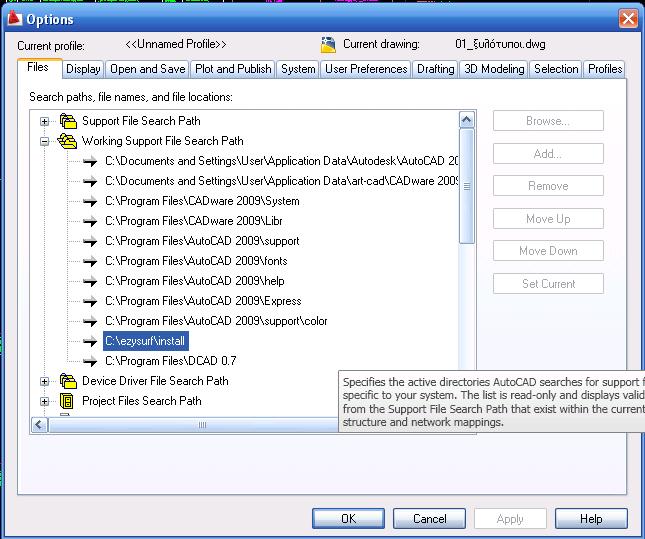The height and width of the screenshot is (539, 645).
Task: Switch to the Drafting tab
Action: [x=436, y=69]
